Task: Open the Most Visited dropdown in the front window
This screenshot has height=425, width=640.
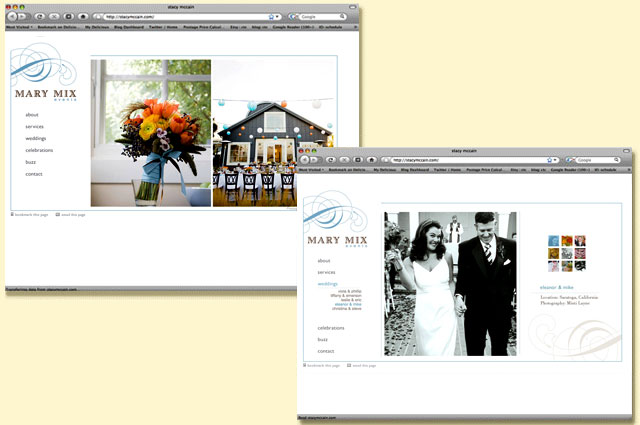Action: click(312, 169)
